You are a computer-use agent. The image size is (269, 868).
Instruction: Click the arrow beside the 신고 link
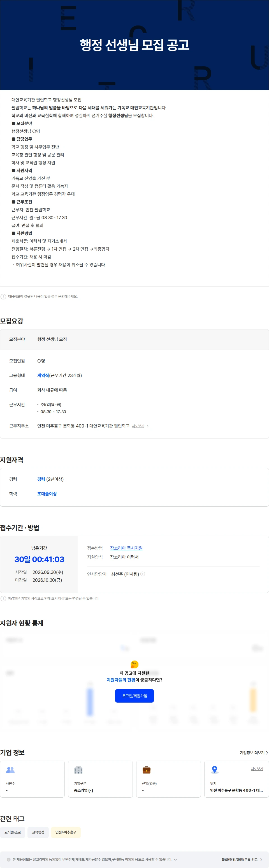tap(261, 860)
